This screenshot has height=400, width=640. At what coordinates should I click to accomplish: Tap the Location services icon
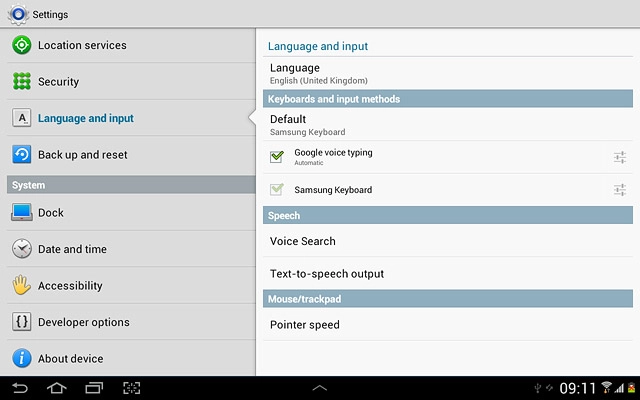click(x=21, y=45)
